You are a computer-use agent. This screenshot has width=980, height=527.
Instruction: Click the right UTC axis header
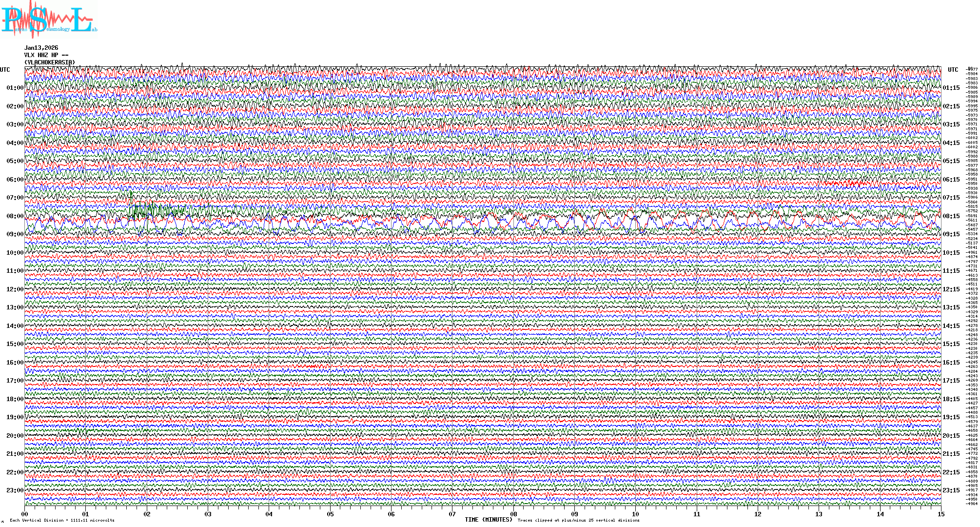(x=953, y=70)
